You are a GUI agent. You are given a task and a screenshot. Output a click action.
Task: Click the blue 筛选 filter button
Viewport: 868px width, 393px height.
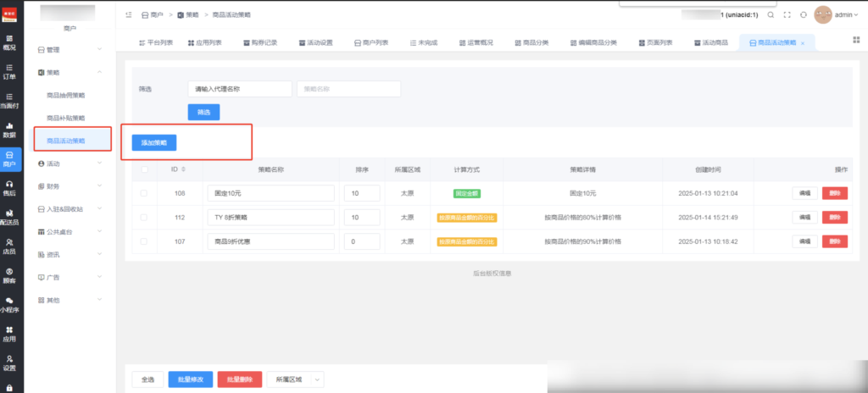tap(203, 113)
